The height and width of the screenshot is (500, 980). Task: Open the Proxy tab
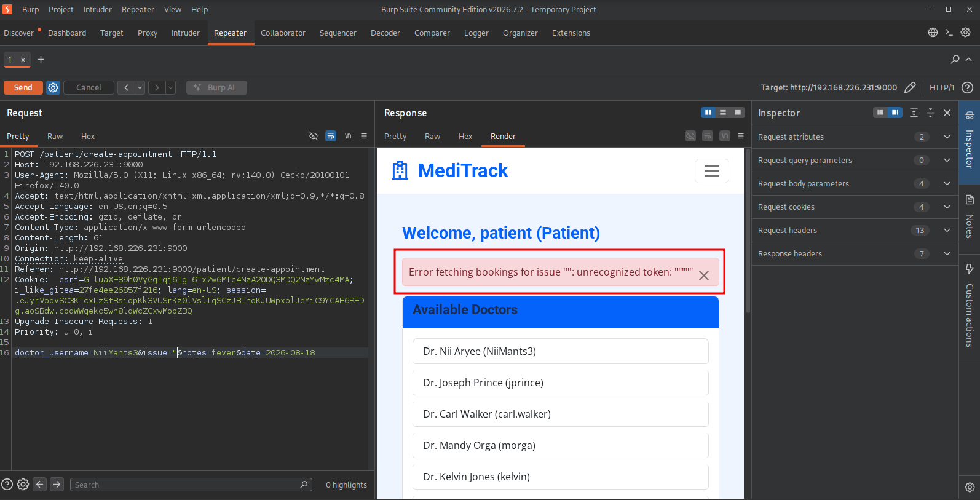coord(148,33)
